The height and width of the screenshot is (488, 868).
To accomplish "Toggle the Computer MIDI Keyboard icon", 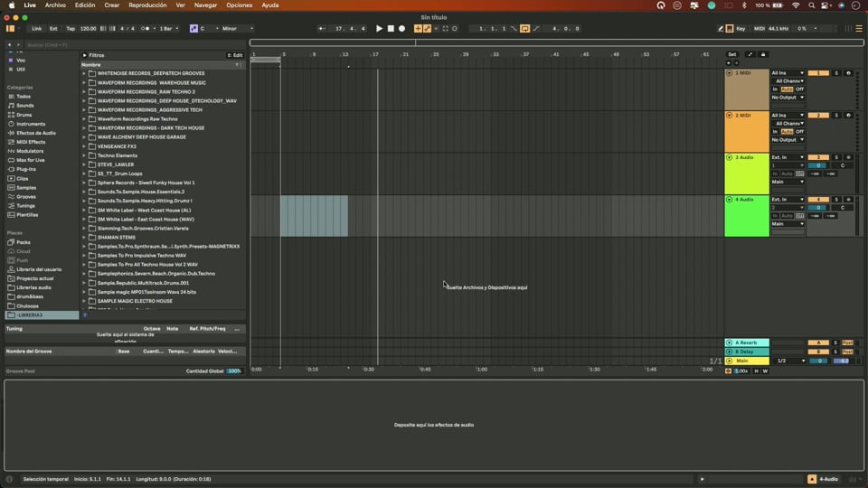I will pos(730,28).
